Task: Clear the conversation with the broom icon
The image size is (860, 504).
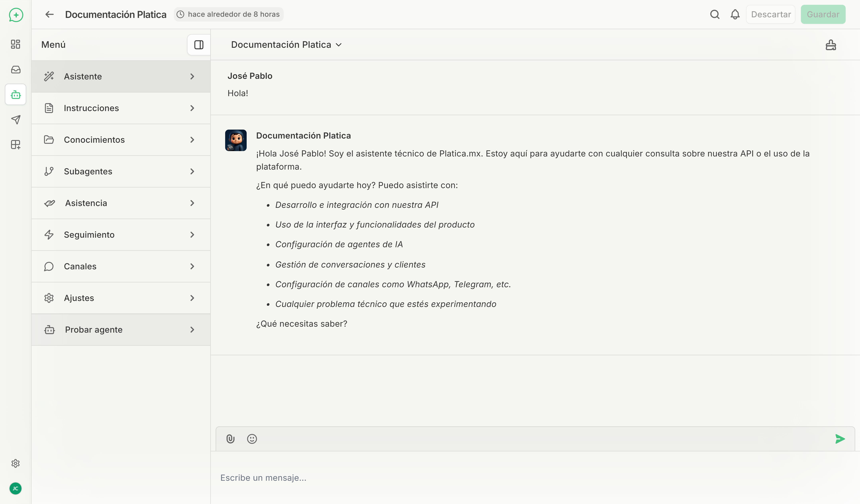Action: tap(831, 45)
